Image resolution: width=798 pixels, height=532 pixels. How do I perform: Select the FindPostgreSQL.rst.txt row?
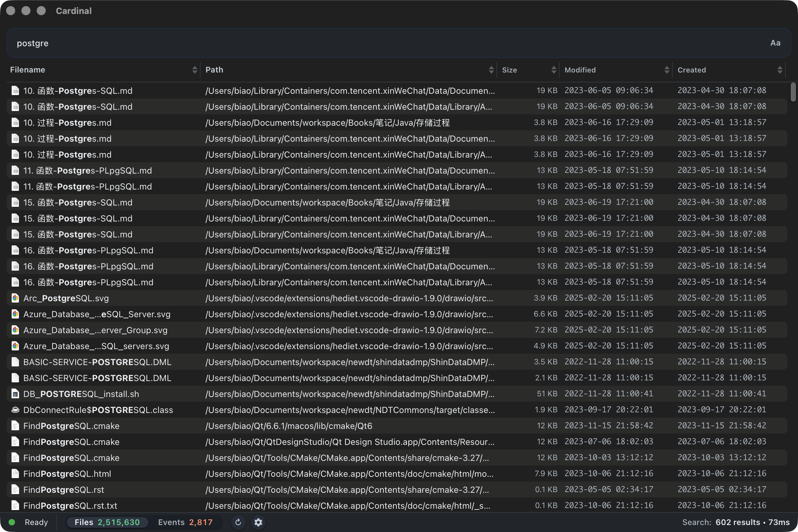70,505
